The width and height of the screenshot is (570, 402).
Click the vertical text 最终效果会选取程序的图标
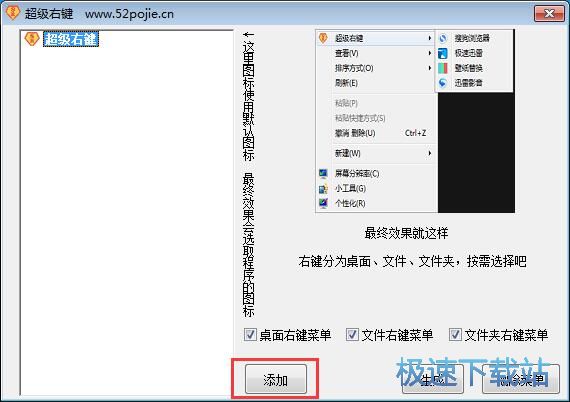pyautogui.click(x=249, y=245)
